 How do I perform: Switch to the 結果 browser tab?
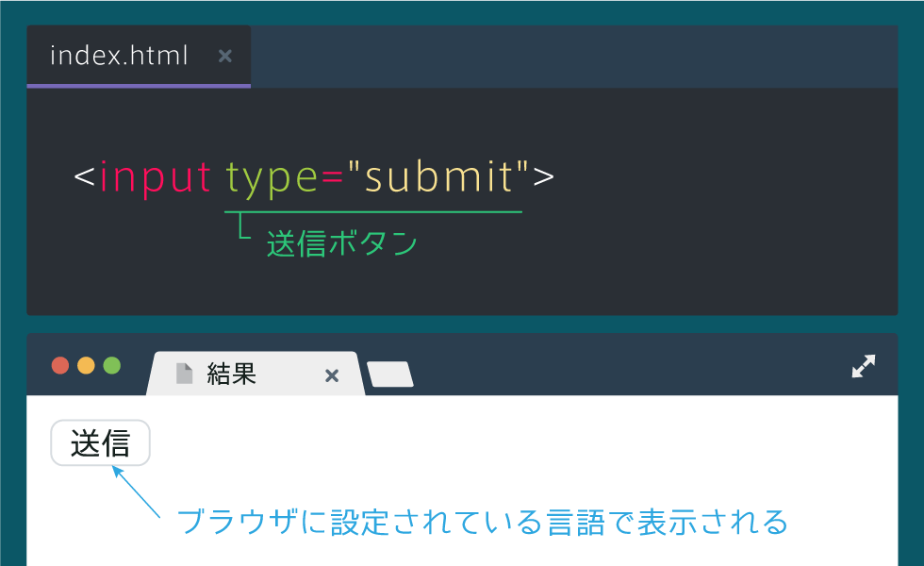tap(256, 374)
